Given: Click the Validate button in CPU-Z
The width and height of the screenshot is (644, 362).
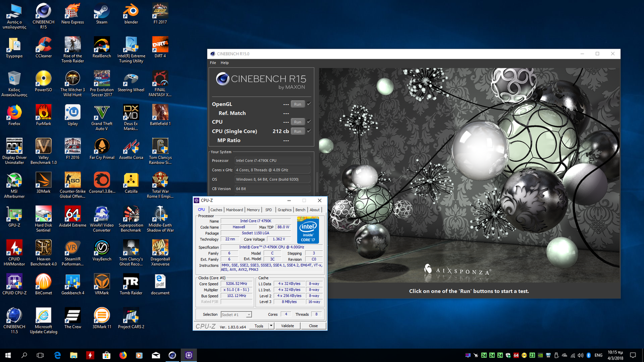Looking at the screenshot, I should click(287, 326).
